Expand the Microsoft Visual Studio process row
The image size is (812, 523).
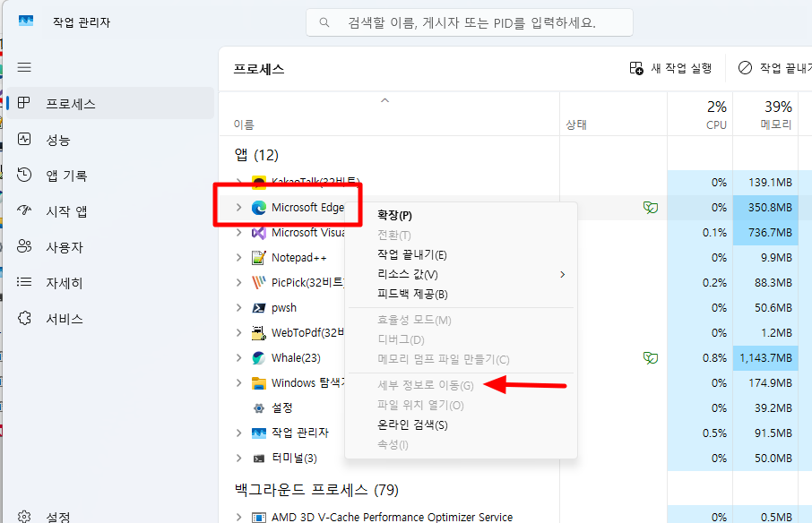pyautogui.click(x=238, y=232)
